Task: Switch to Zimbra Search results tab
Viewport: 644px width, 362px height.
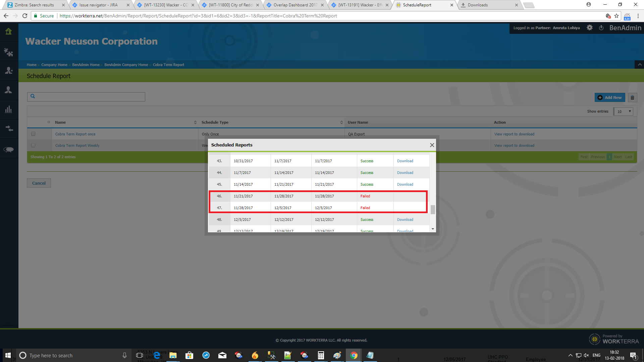Action: click(x=34, y=5)
